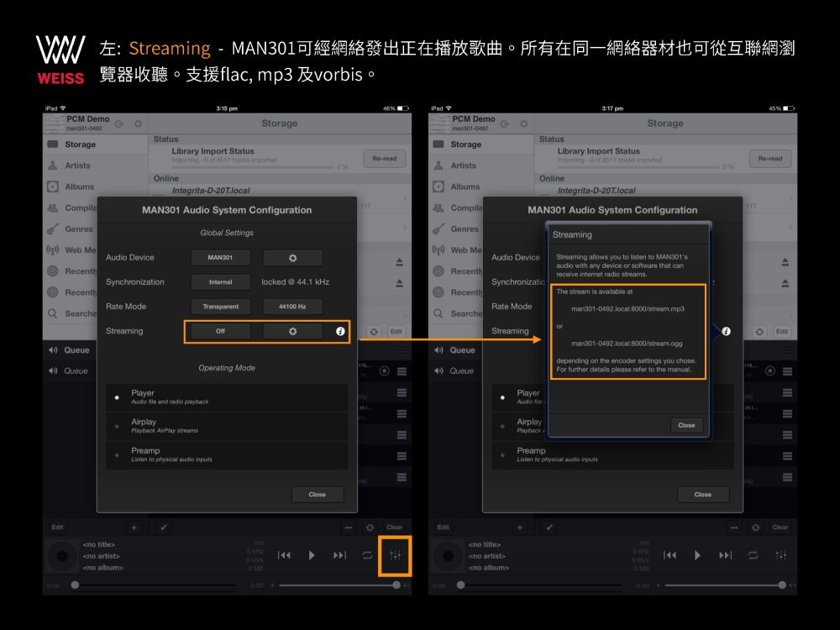
Task: Click Clear button in right screenshot
Action: 780,528
